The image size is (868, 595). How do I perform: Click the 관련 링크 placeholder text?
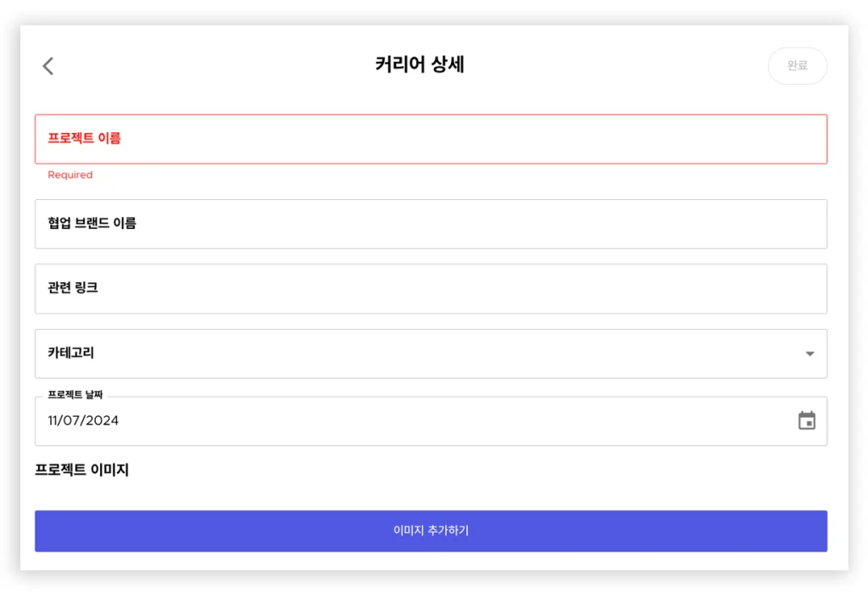pos(73,288)
